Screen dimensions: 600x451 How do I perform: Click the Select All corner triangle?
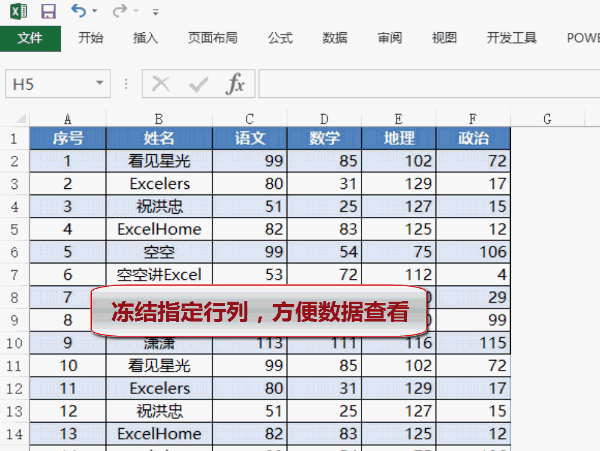tap(15, 119)
